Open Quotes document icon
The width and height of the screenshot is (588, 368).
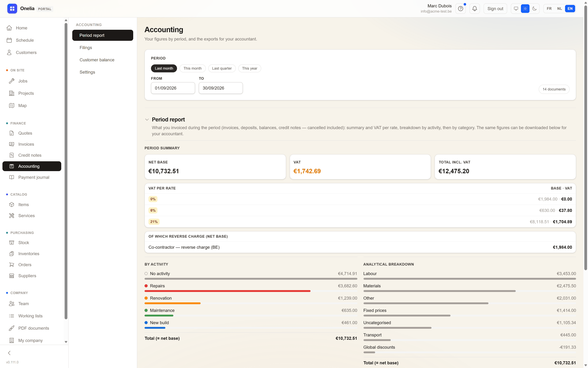click(x=12, y=133)
